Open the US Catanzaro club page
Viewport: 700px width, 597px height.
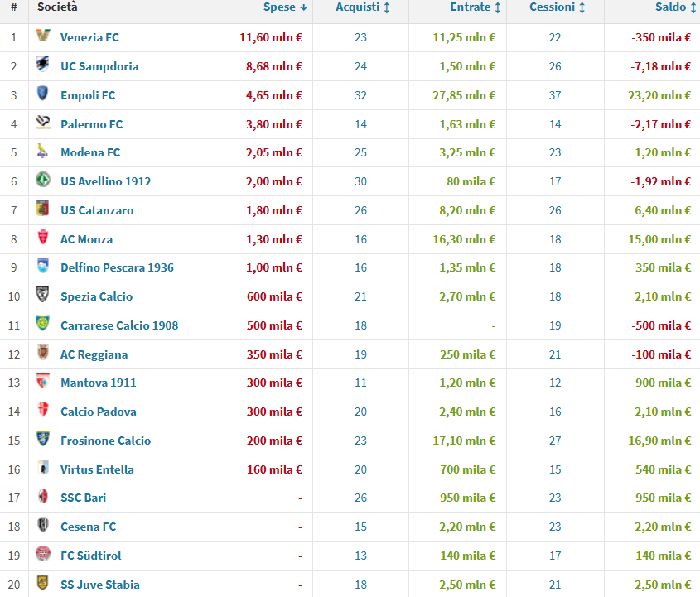(x=97, y=210)
